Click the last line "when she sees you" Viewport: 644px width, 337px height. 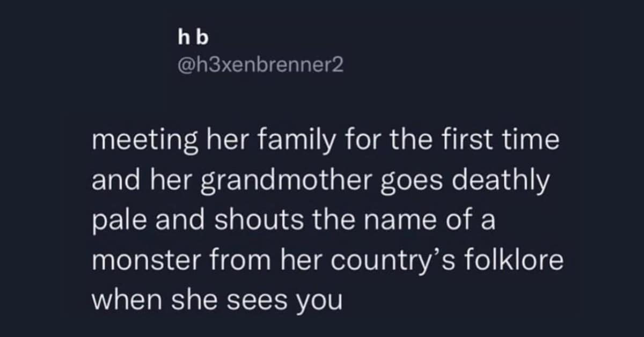tap(217, 301)
